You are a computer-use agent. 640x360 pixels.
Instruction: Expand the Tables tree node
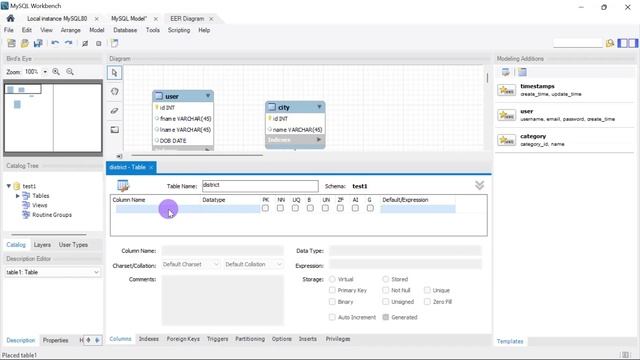[18, 196]
